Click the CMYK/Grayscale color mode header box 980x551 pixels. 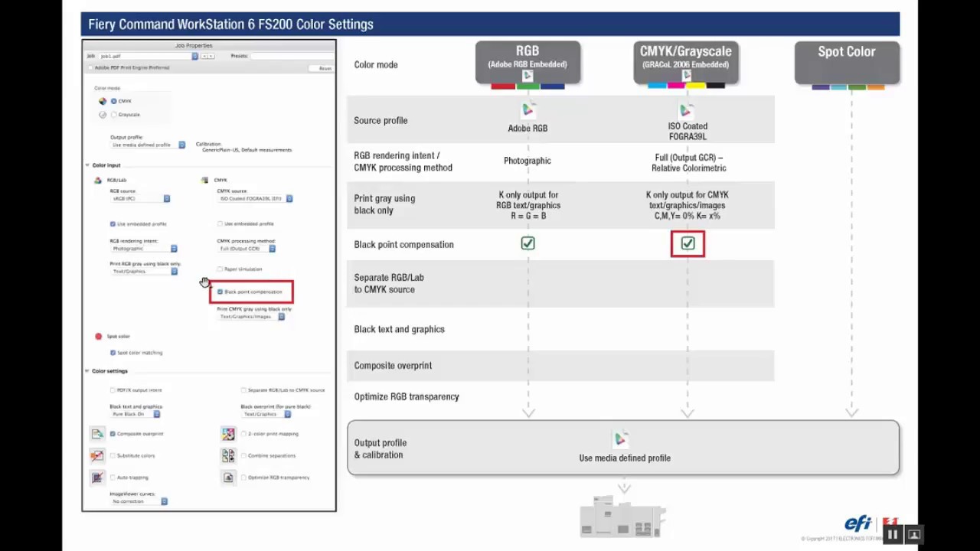click(x=686, y=62)
